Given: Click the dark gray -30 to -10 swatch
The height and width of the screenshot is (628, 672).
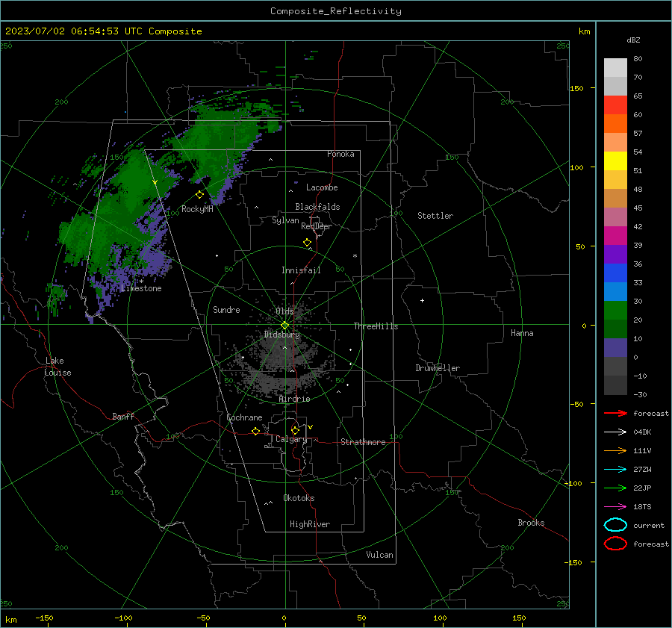Looking at the screenshot, I should pyautogui.click(x=615, y=385).
